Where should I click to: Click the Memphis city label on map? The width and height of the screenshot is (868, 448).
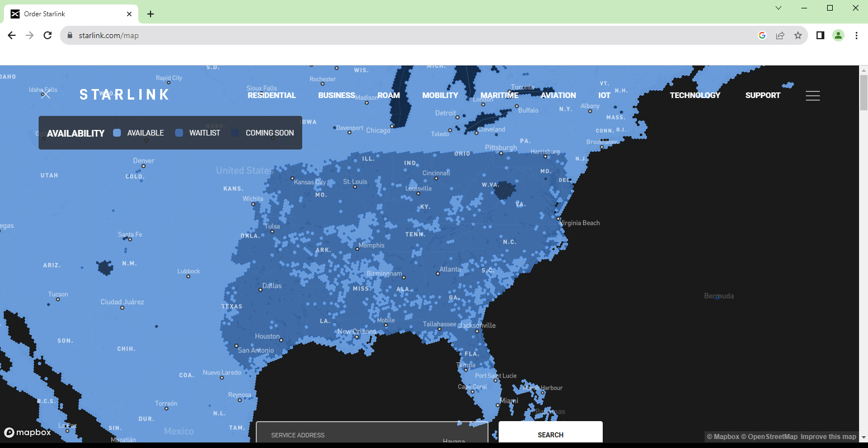[372, 245]
